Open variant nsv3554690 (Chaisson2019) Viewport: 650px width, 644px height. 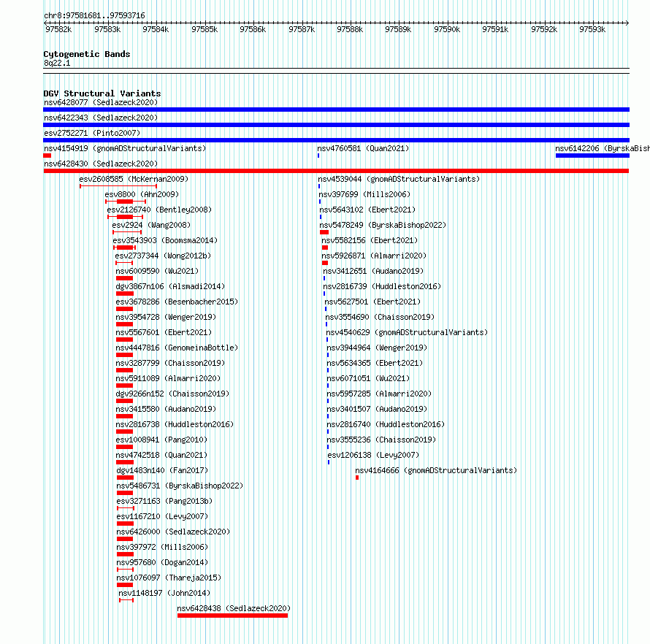pyautogui.click(x=380, y=317)
